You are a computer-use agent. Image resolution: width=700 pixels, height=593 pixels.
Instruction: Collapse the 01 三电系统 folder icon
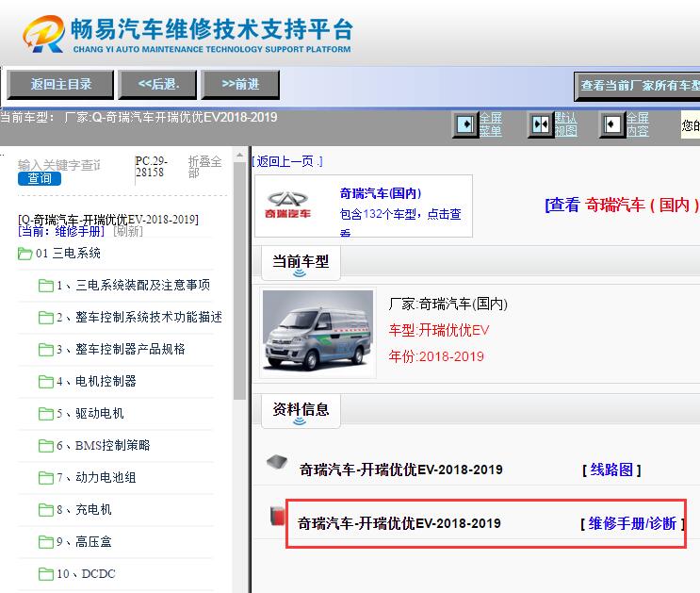click(x=24, y=254)
